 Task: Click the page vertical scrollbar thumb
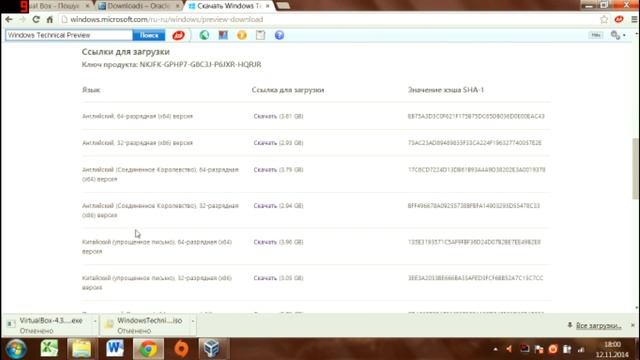pos(635,168)
